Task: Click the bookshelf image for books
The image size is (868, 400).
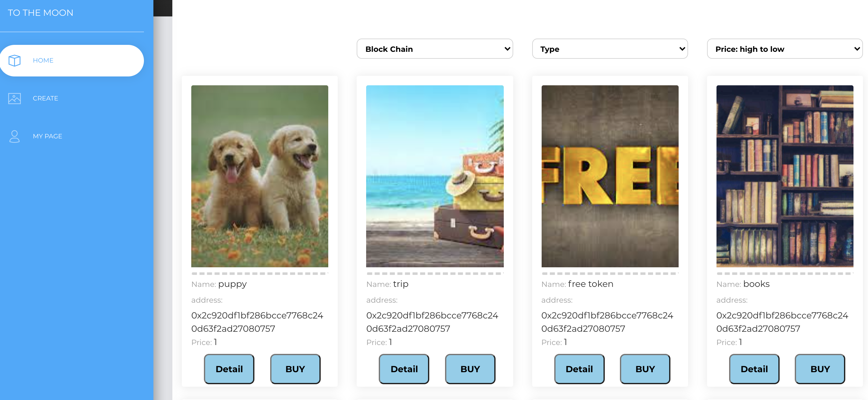Action: (784, 176)
